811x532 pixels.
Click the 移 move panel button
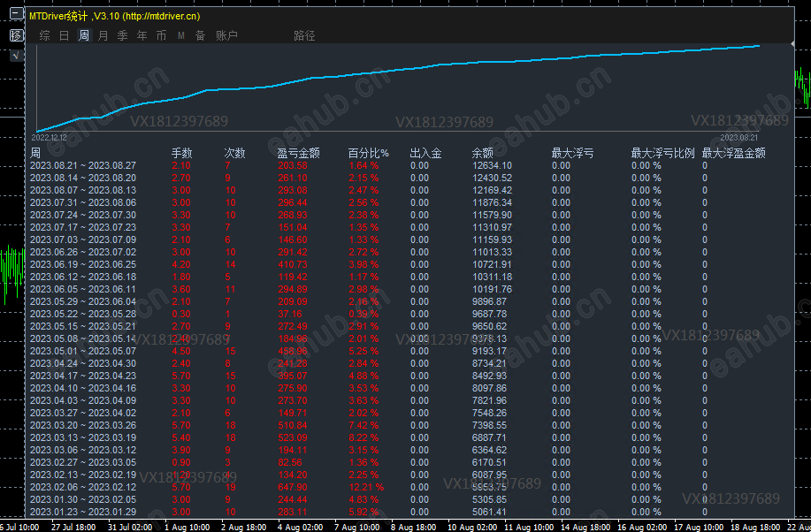click(17, 35)
